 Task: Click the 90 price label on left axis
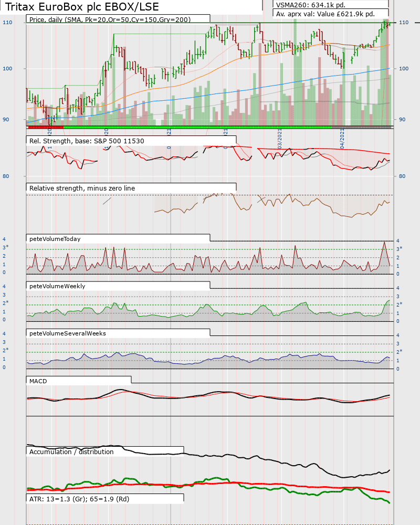(6, 119)
